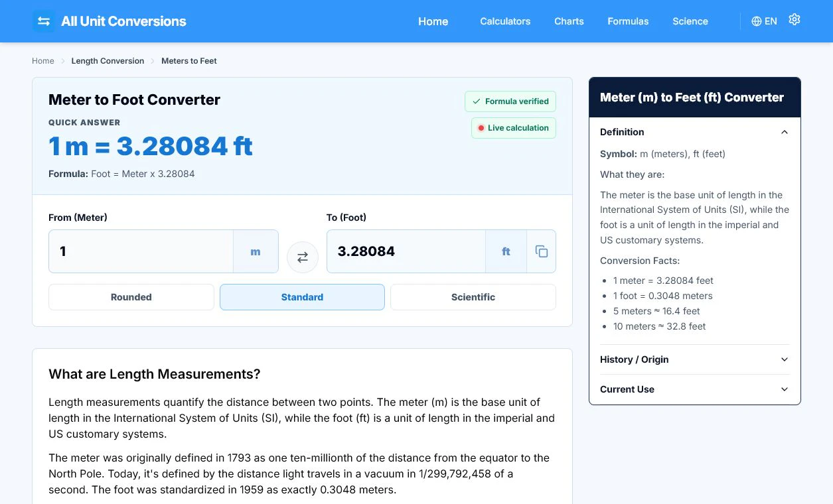Open the settings gear icon in the header
The width and height of the screenshot is (833, 504).
pos(795,20)
